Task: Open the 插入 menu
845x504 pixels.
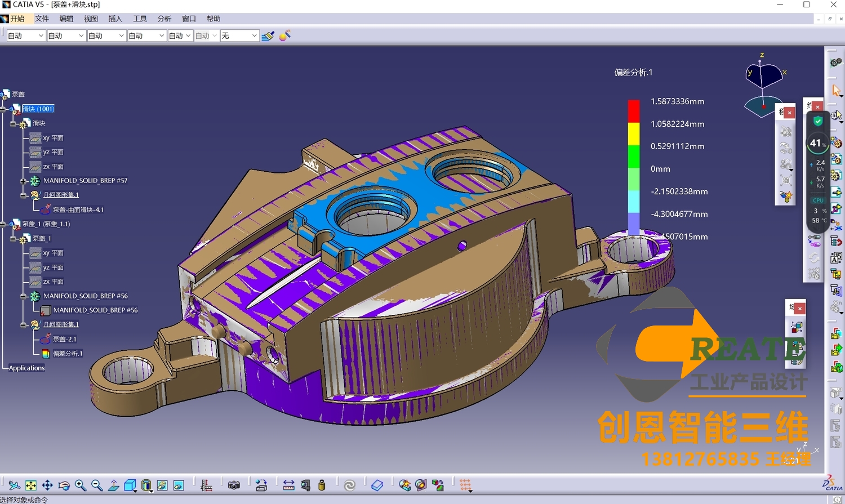Action: 115,19
